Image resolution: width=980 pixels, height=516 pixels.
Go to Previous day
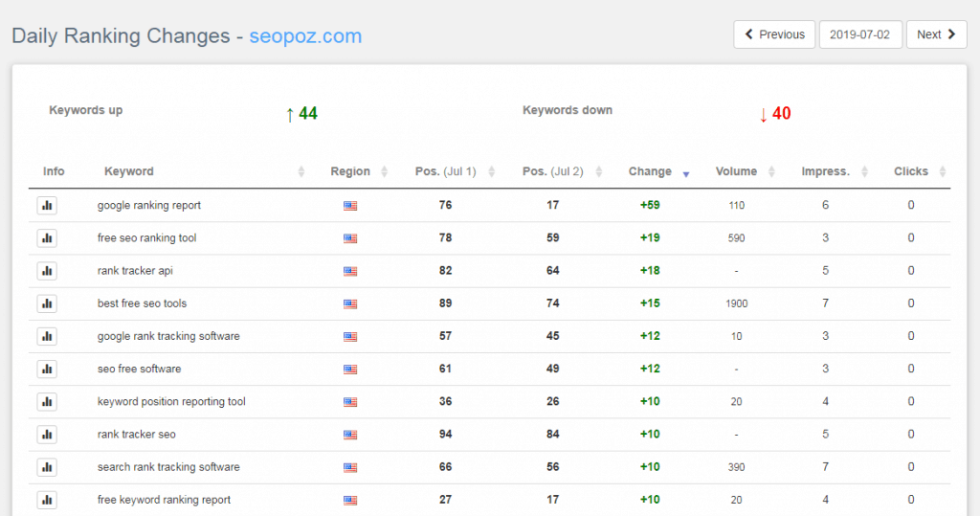coord(774,34)
